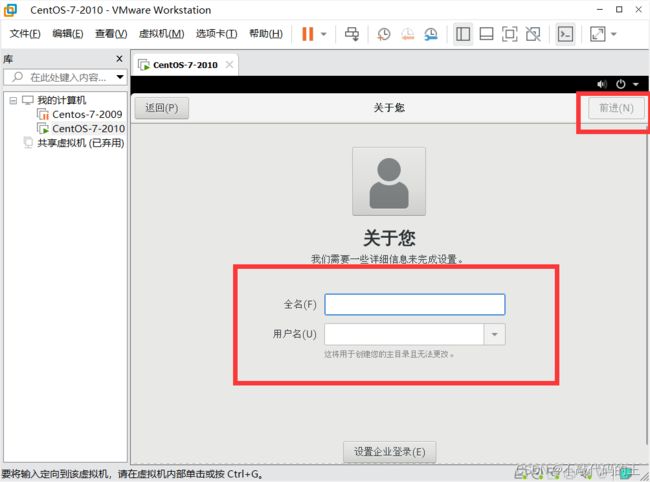Click the 前进(N) next button
This screenshot has width=650, height=482.
coord(616,108)
